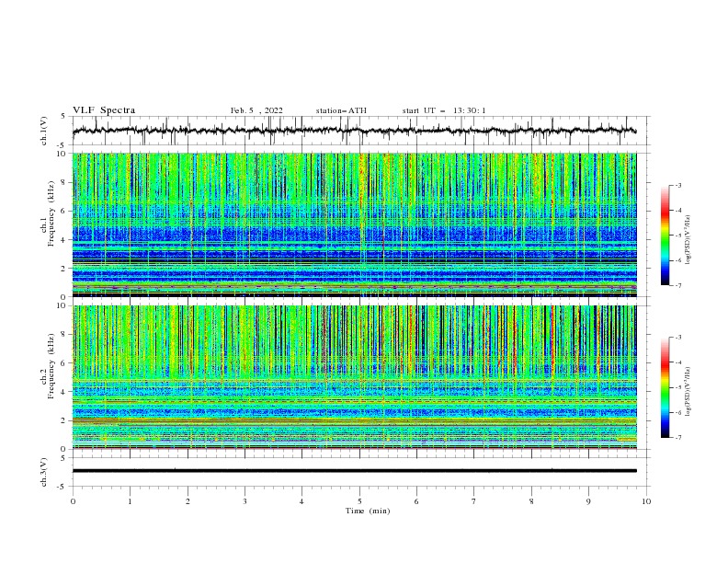The height and width of the screenshot is (563, 728).
Task: Click time axis tick label "5"
Action: (x=359, y=501)
